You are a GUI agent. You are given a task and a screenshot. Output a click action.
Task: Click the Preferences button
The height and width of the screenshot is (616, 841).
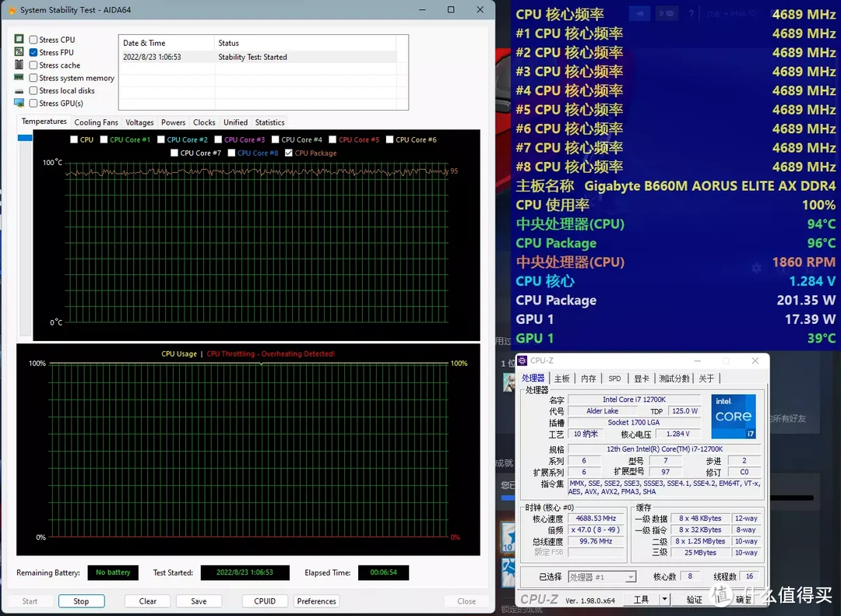tap(317, 601)
